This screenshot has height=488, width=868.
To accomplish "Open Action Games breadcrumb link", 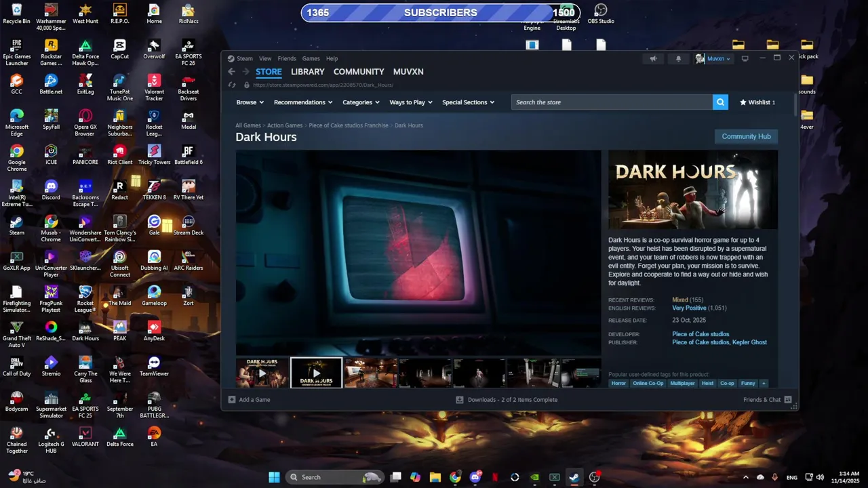I will click(x=285, y=125).
